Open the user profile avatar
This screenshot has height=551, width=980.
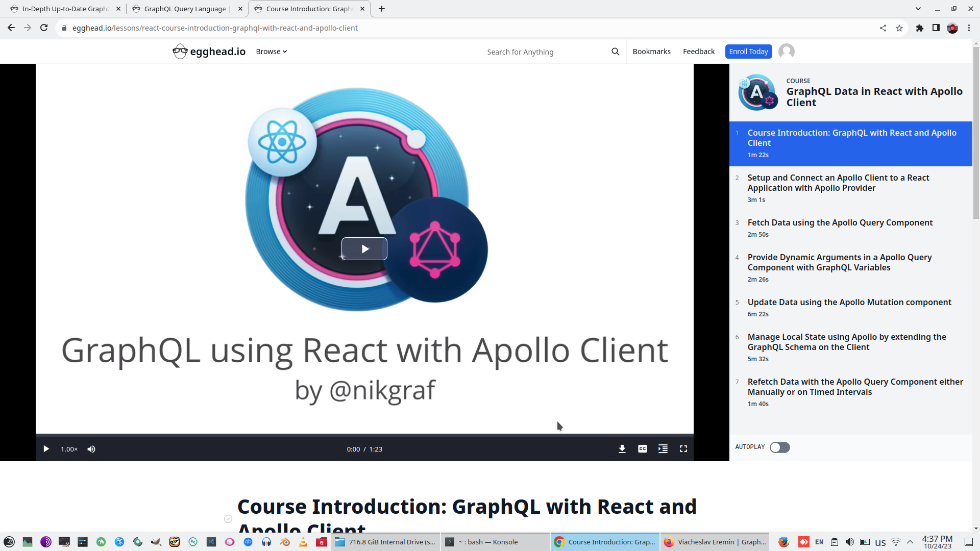786,52
